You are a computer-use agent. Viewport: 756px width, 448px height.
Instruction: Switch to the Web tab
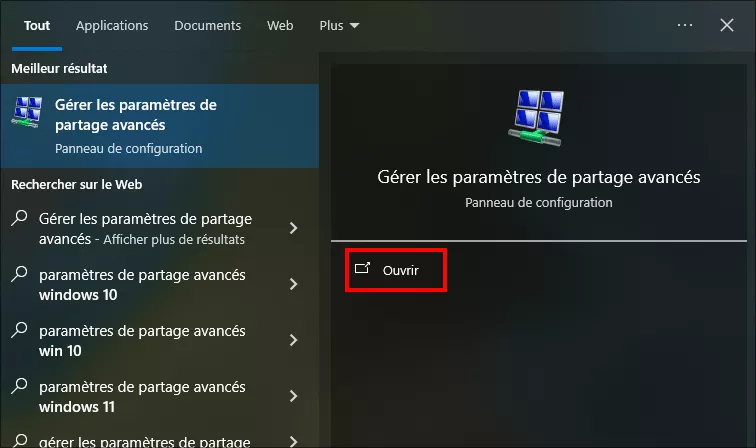click(x=280, y=26)
